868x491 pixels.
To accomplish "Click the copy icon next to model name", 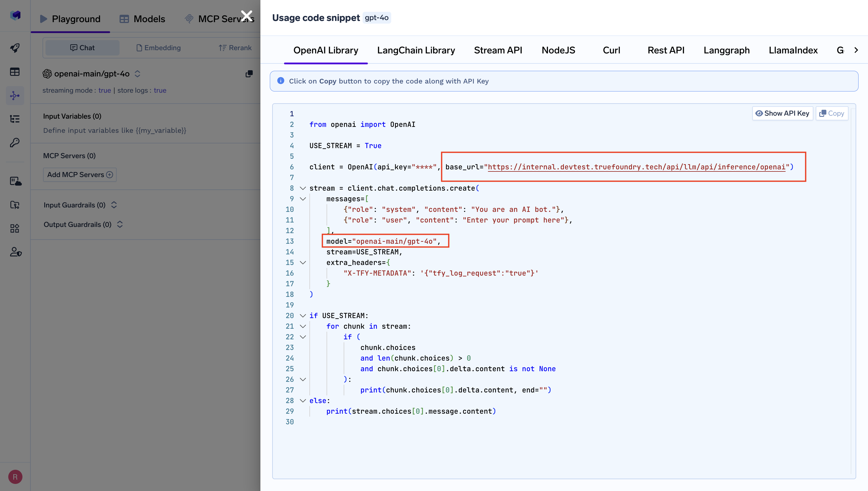I will tap(249, 74).
